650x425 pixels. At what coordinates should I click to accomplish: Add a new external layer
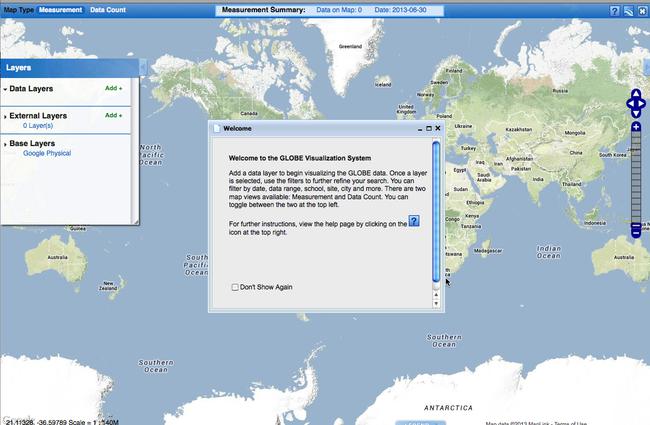[x=113, y=116]
